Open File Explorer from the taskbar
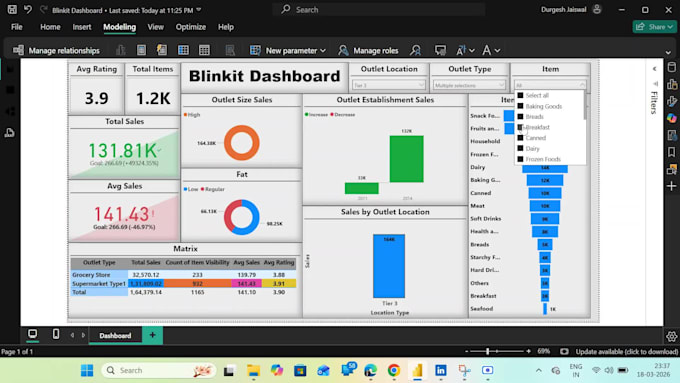The width and height of the screenshot is (680, 383). [253, 370]
